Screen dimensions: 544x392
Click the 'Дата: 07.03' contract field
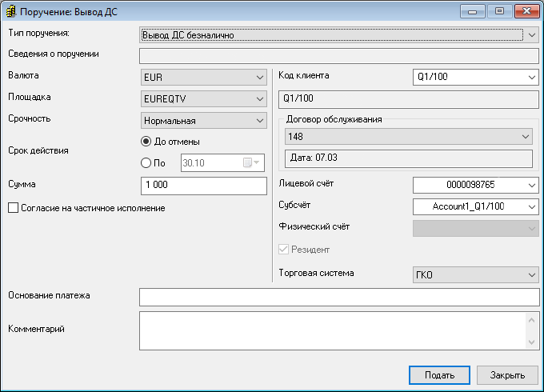point(408,158)
